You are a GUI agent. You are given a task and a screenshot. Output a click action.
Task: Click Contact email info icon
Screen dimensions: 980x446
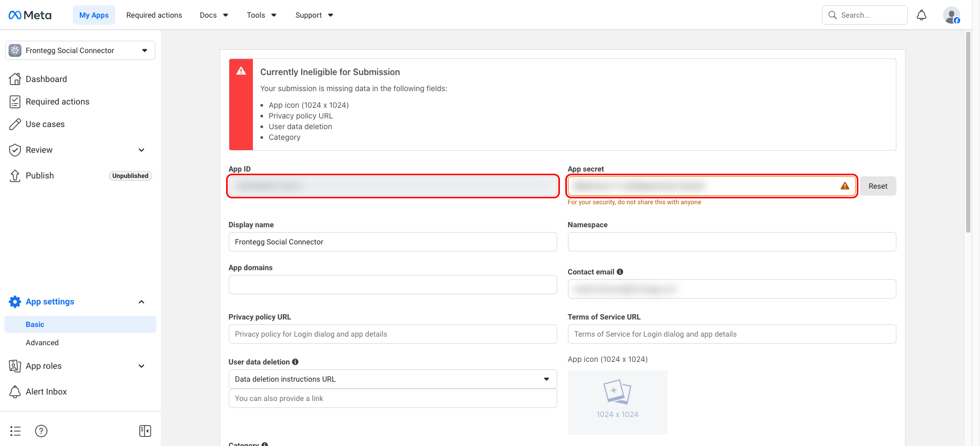620,272
